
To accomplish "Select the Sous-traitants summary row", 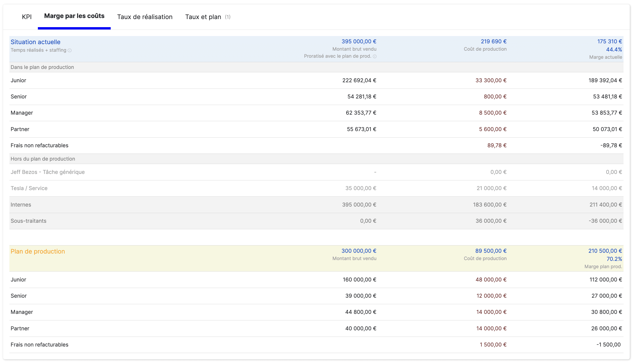I will tap(316, 221).
